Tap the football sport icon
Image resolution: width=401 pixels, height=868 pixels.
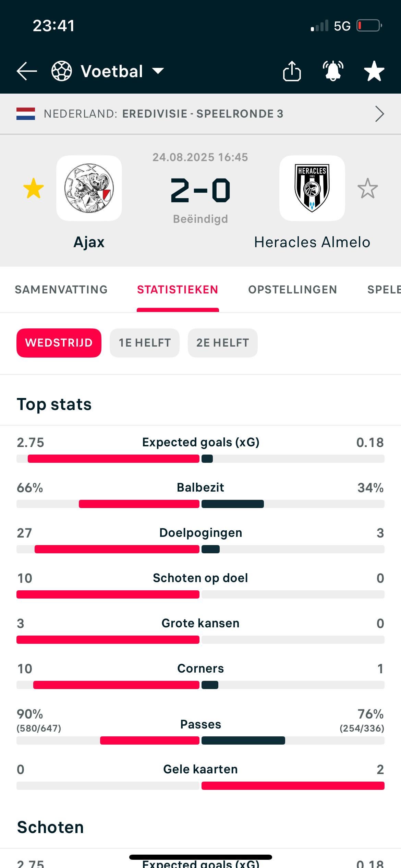click(62, 71)
